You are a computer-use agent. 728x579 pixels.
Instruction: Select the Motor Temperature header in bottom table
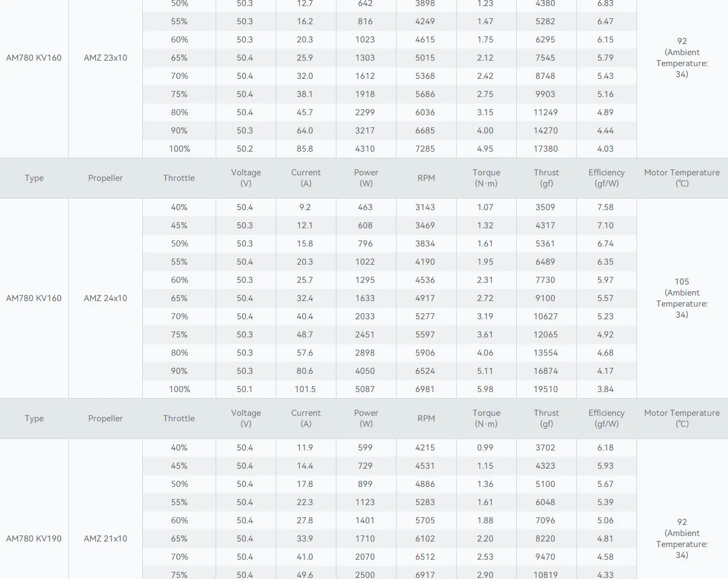pos(682,418)
